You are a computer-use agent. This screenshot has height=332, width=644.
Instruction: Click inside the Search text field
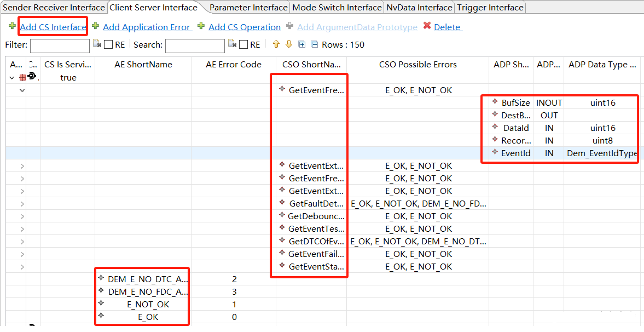pos(195,45)
